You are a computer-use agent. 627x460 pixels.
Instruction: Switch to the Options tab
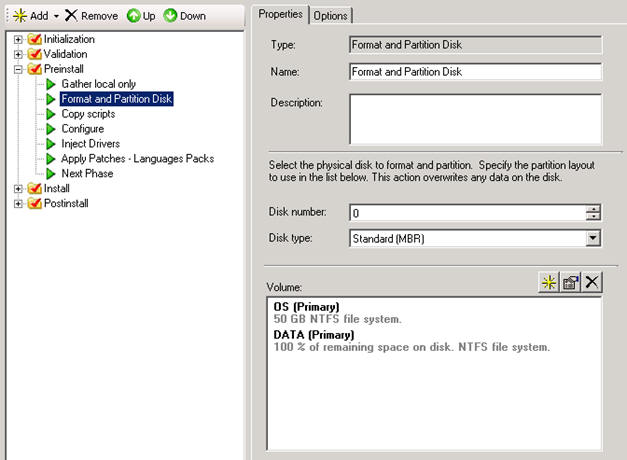[330, 16]
